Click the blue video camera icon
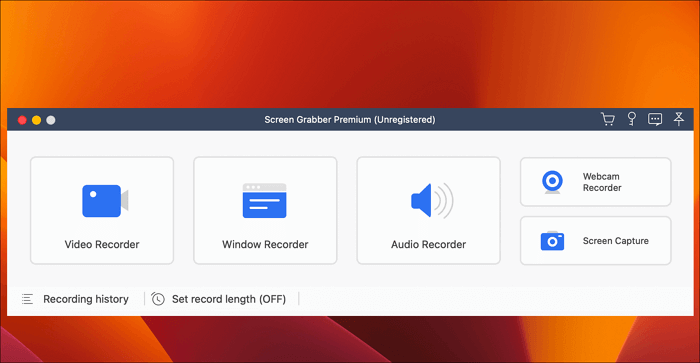The height and width of the screenshot is (363, 700). (x=105, y=201)
